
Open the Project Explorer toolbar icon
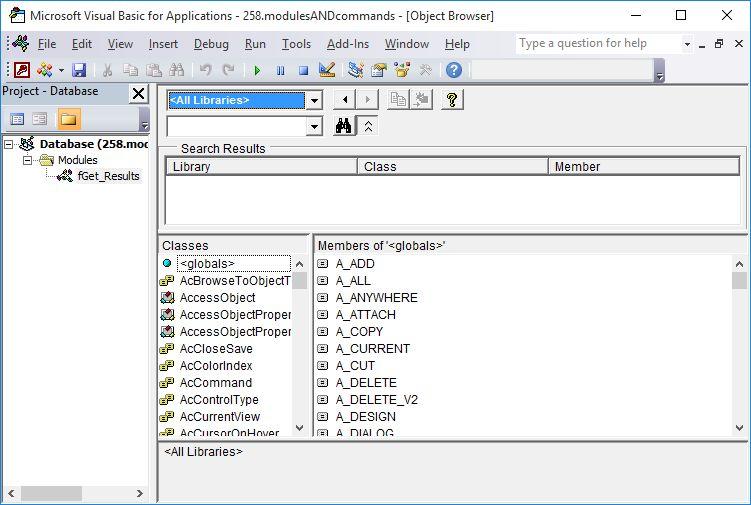point(355,70)
